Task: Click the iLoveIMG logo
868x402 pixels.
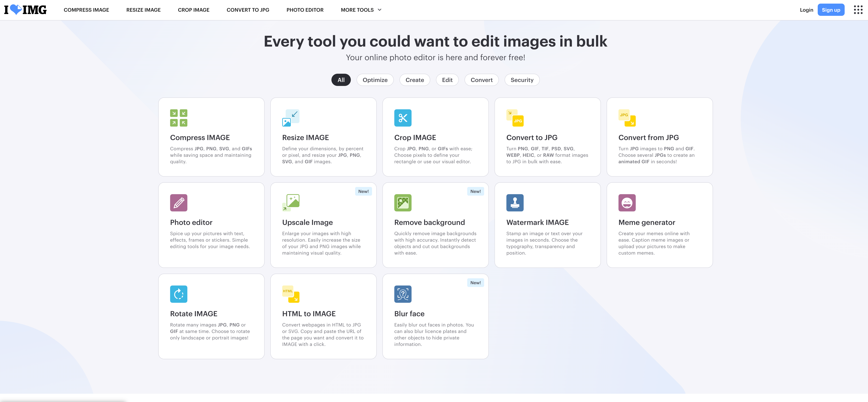Action: click(25, 10)
